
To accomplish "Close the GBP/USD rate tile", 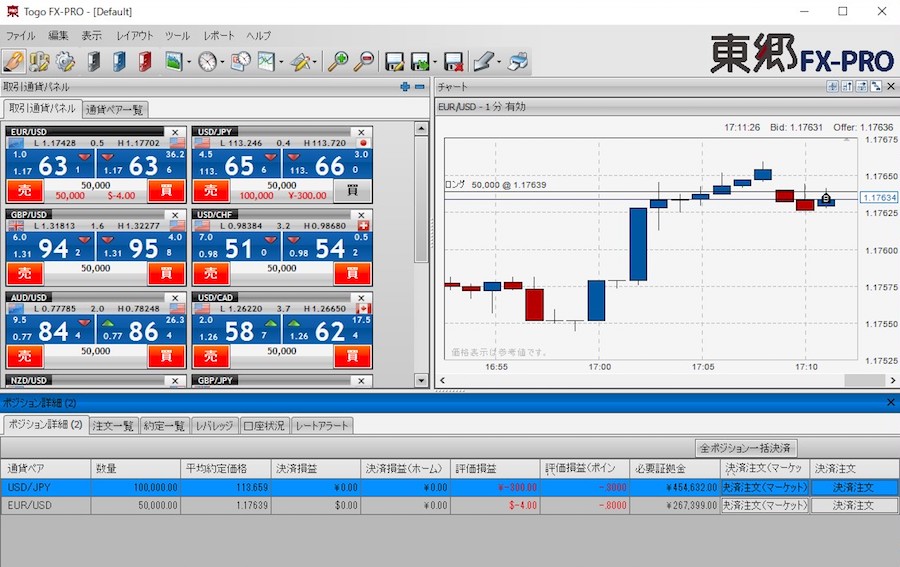I will 175,215.
